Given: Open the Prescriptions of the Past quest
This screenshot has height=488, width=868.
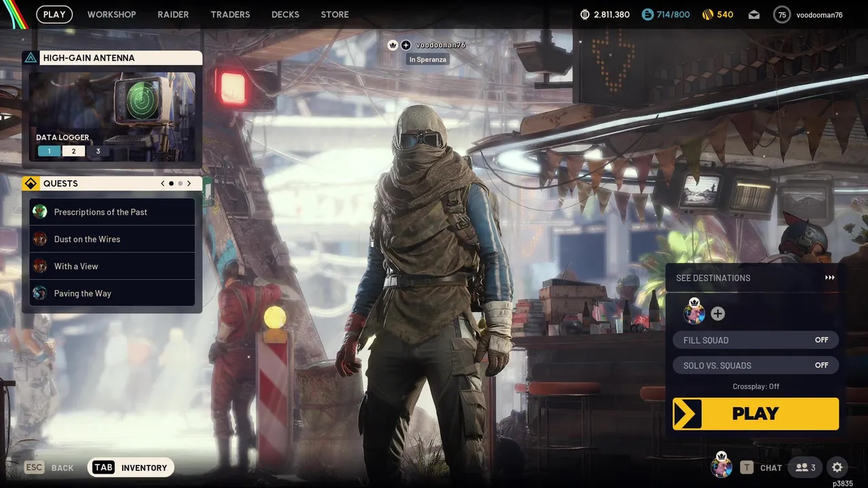Looking at the screenshot, I should 112,212.
